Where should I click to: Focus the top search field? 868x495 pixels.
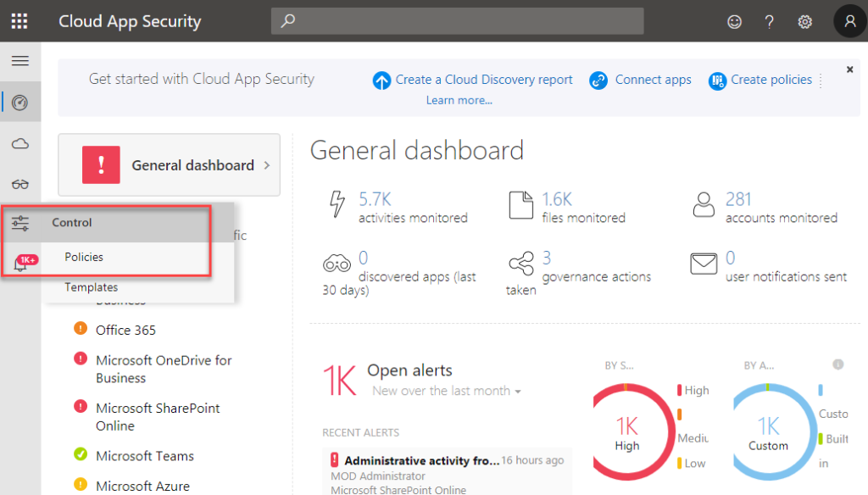(x=457, y=21)
